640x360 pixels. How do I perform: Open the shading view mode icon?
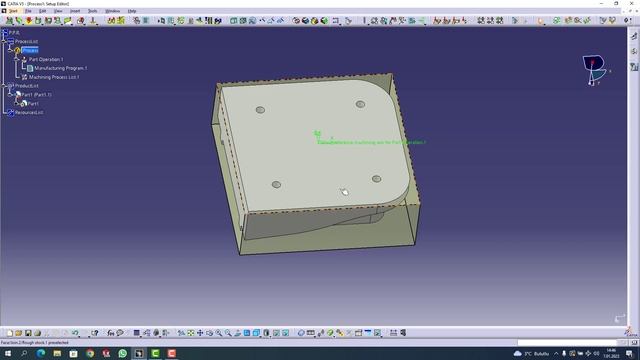266,333
